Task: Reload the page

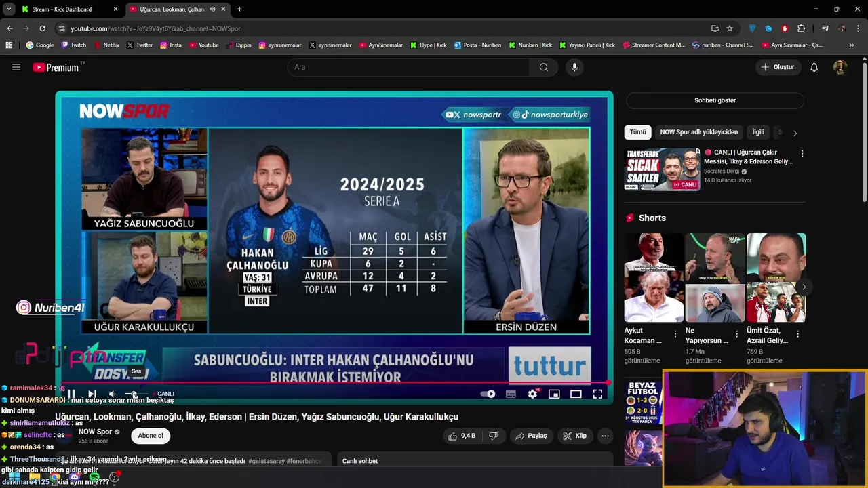Action: (42, 28)
